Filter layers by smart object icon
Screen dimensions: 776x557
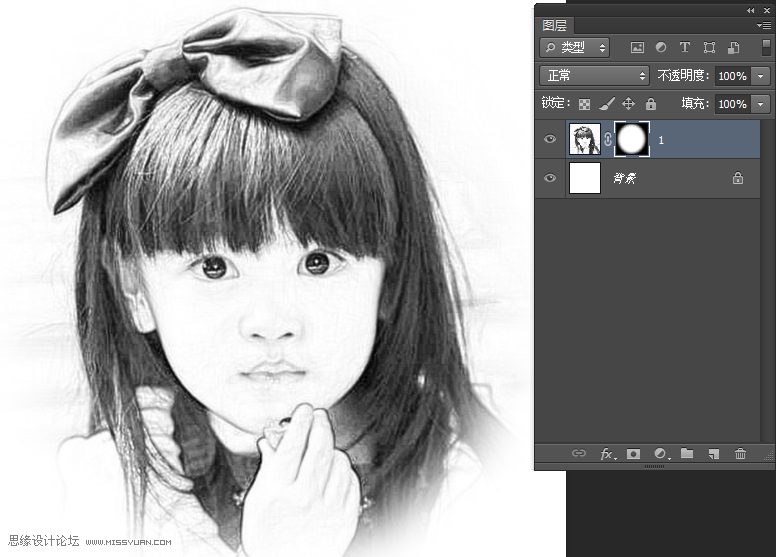[x=733, y=48]
